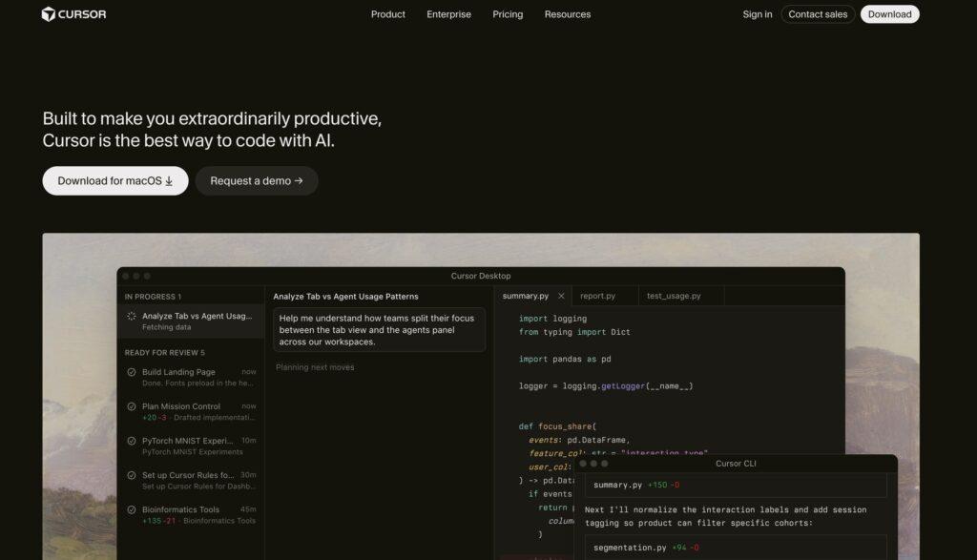Click the IN PROGRESS 1 section header
This screenshot has width=977, height=560.
(153, 297)
